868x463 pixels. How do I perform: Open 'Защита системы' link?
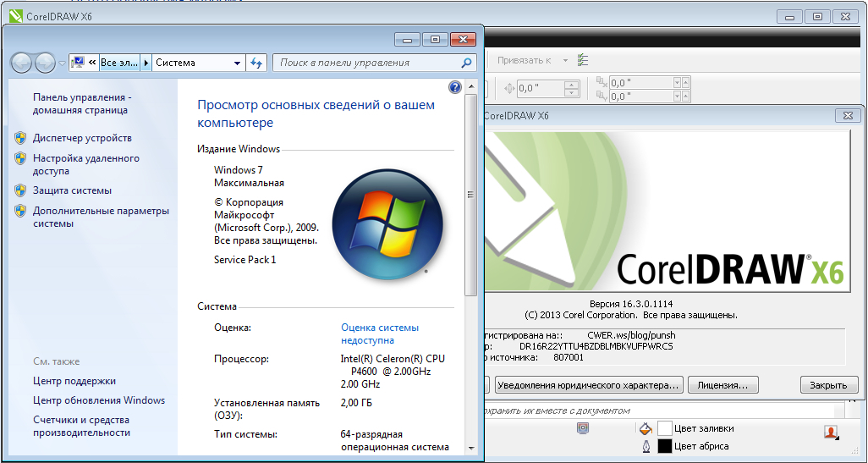[73, 190]
